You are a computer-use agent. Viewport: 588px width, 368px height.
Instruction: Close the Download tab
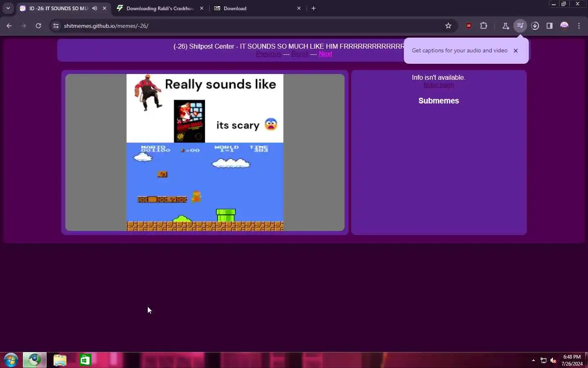[299, 8]
